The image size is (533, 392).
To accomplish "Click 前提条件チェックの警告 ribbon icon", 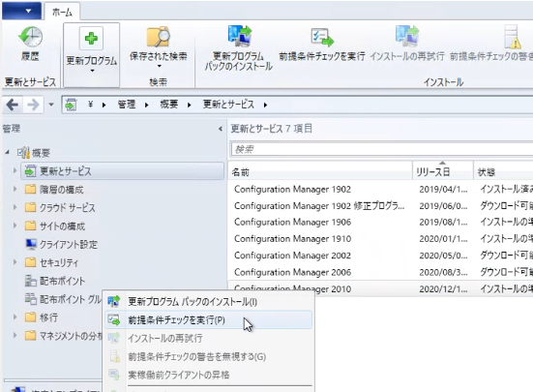I will pyautogui.click(x=513, y=37).
